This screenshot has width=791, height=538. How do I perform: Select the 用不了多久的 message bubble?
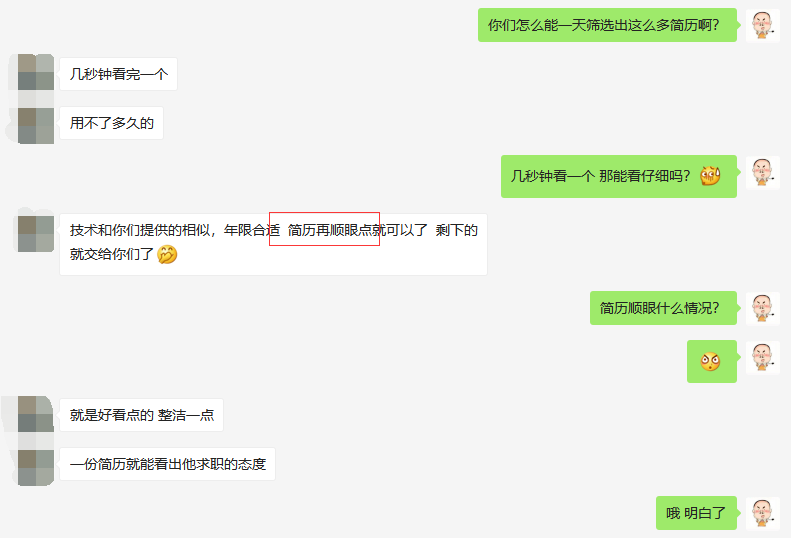(x=111, y=123)
